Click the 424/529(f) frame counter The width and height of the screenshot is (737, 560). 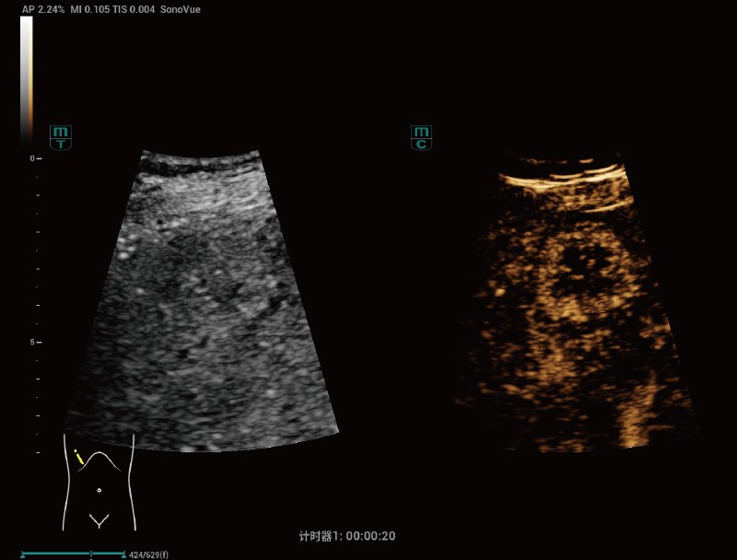148,554
